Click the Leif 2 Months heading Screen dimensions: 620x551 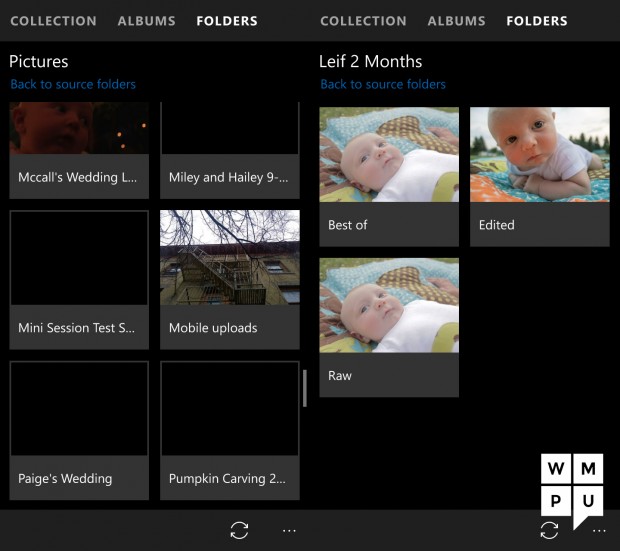(370, 61)
